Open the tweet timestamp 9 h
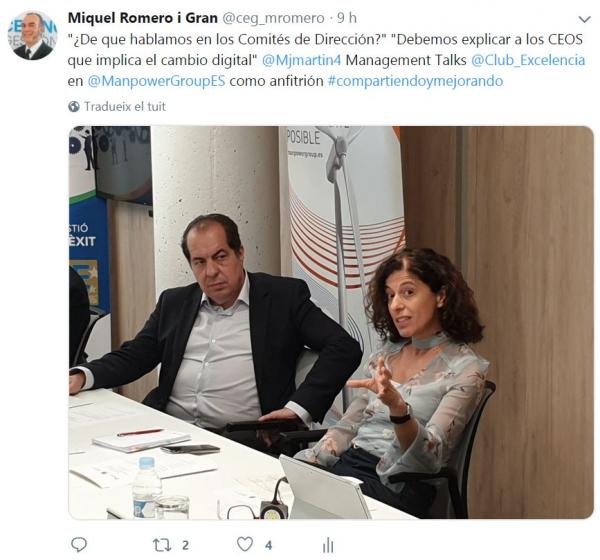Viewport: 600px width, 560px height. click(347, 18)
